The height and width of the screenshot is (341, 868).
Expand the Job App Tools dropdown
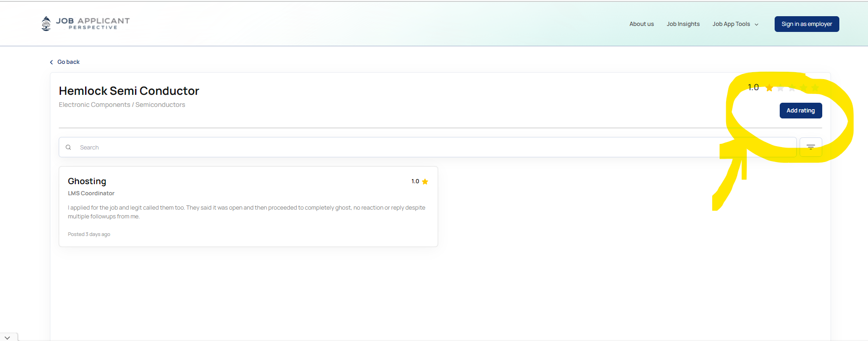735,24
